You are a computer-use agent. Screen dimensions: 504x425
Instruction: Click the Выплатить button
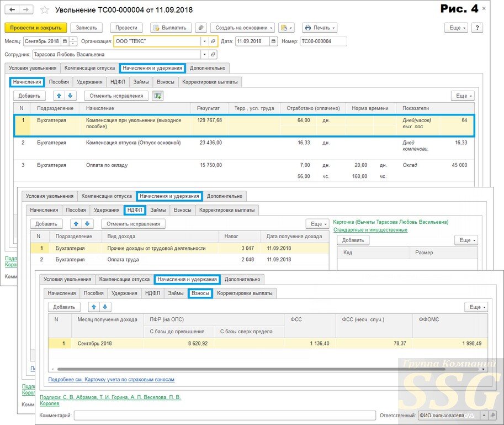point(171,28)
